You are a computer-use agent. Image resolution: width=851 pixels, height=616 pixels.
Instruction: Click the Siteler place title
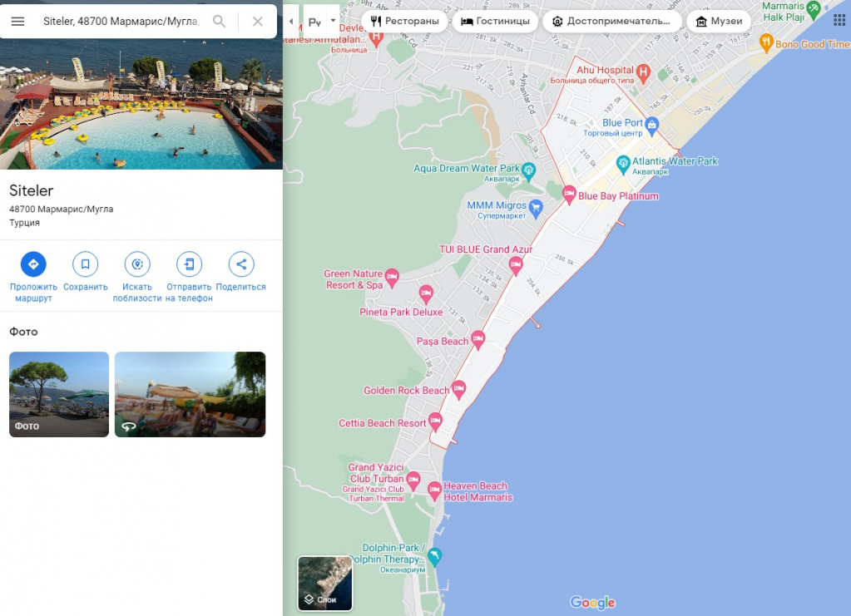[x=32, y=191]
